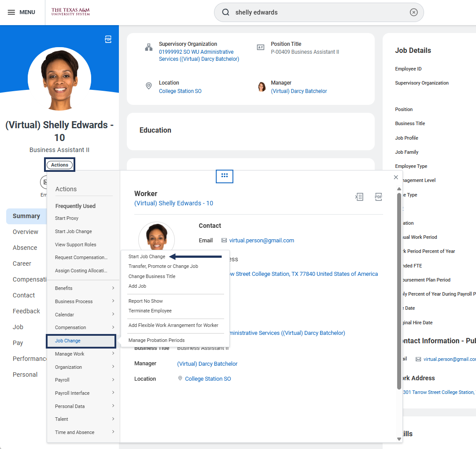Image resolution: width=476 pixels, height=449 pixels.
Task: Click the PDF icon on blue profile banner
Action: [108, 39]
